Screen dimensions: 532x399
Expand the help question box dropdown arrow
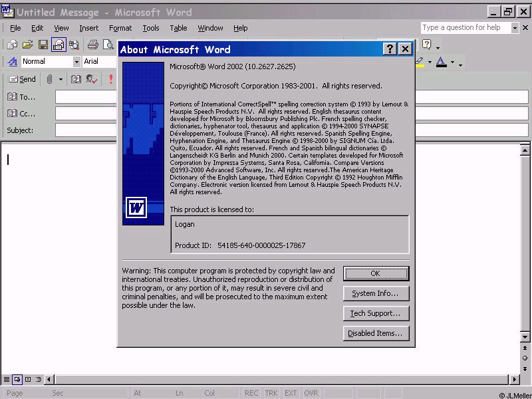515,28
